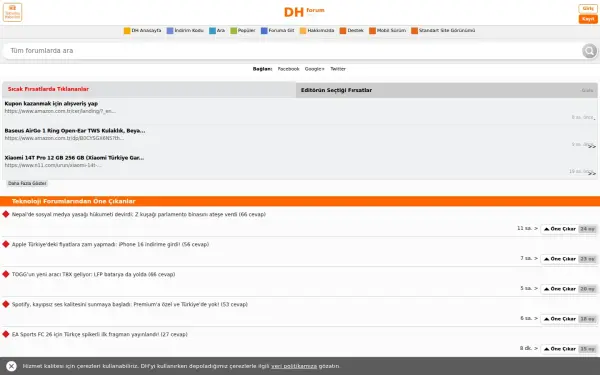
Task: Click Öne Çıkar on the Spotify topic
Action: pyautogui.click(x=559, y=319)
